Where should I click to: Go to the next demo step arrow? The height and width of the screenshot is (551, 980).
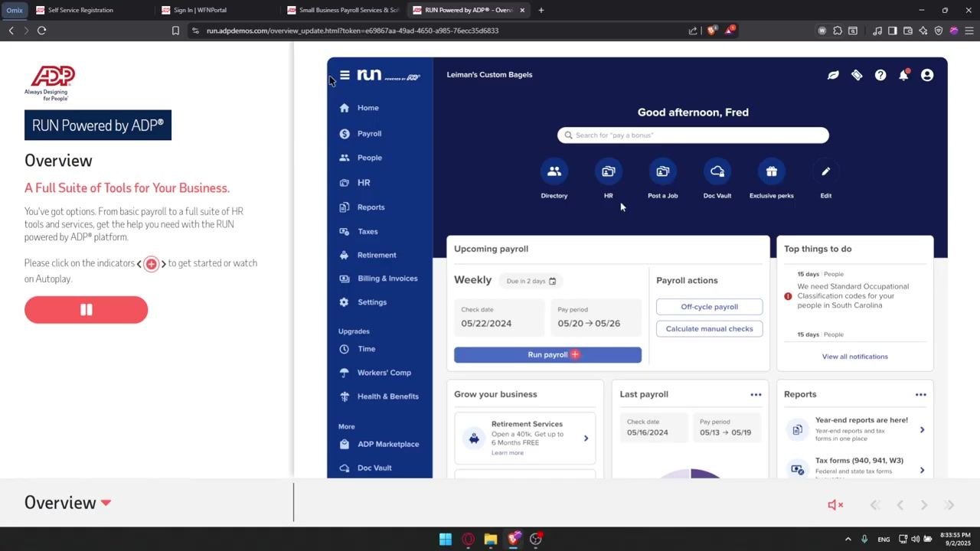pyautogui.click(x=924, y=505)
